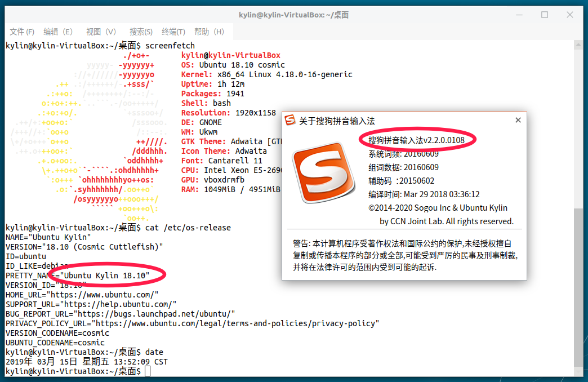588x382 pixels.
Task: Close the 关于搜狗拼音输入法 dialog
Action: [518, 120]
